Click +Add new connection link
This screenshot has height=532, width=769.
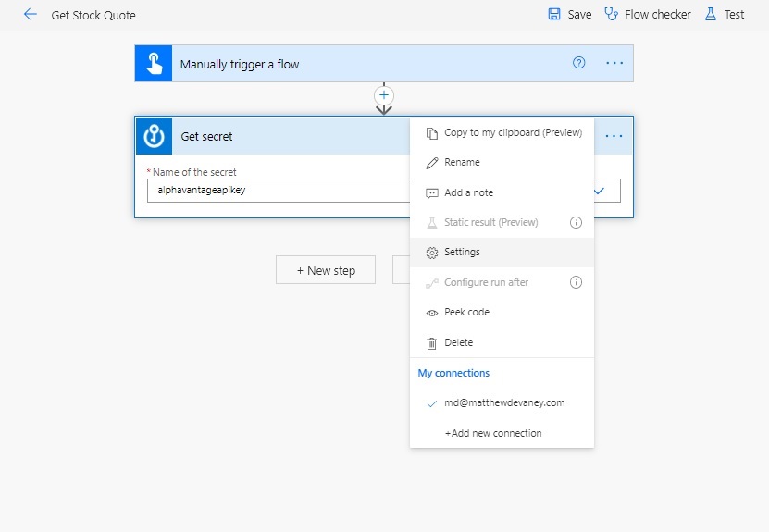[493, 433]
